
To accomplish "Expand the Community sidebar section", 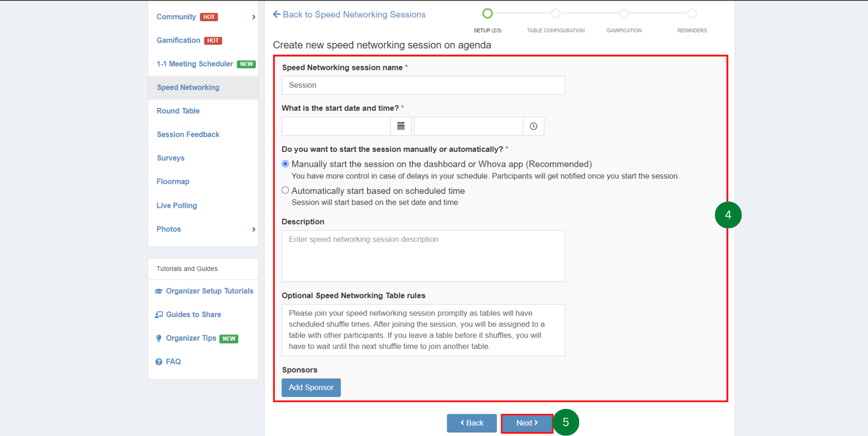I will tap(253, 16).
